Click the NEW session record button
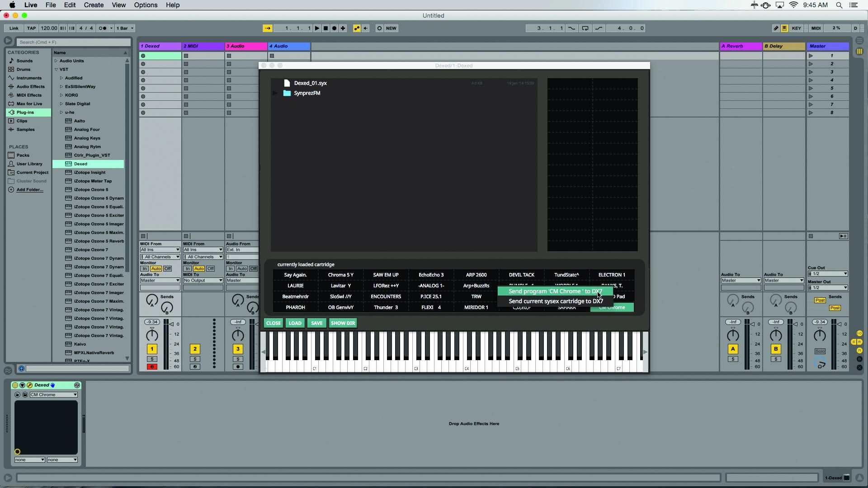868x488 pixels. click(391, 28)
